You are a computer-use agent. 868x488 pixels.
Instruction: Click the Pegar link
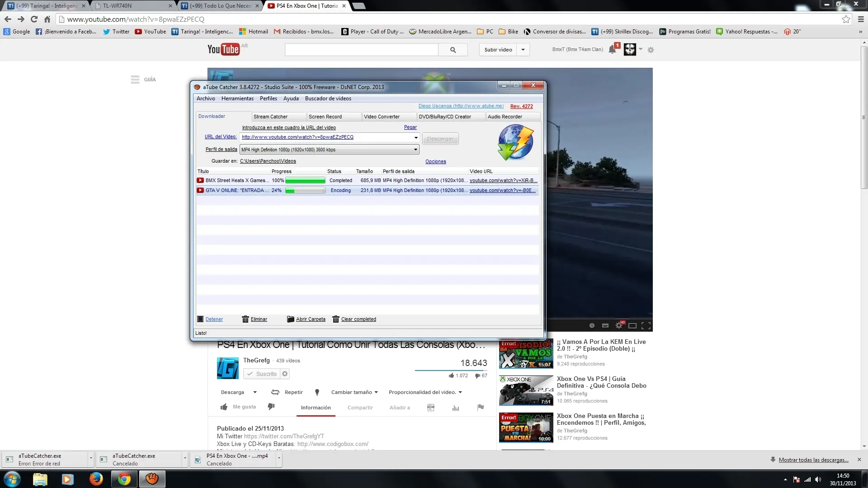pyautogui.click(x=410, y=127)
